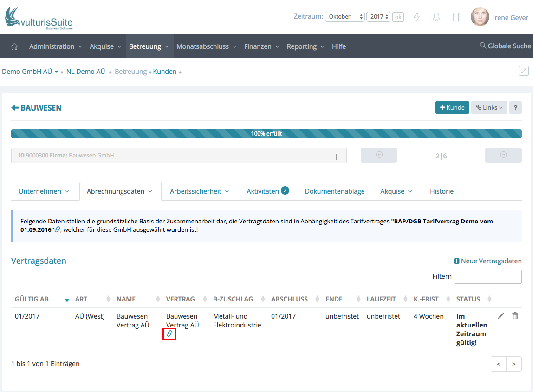Open the Finanzen menu

[261, 46]
